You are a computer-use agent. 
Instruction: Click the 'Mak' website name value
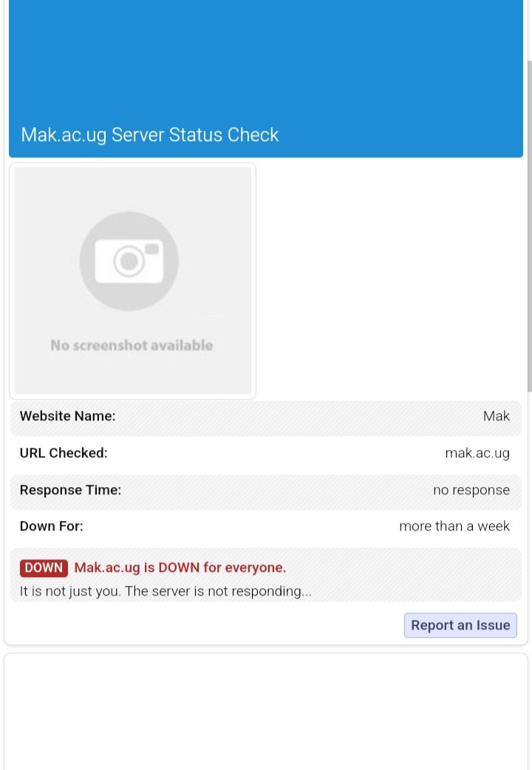tap(496, 416)
